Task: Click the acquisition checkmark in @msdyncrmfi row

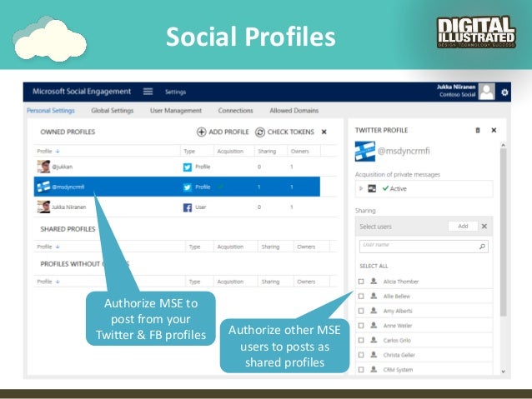Action: [221, 187]
